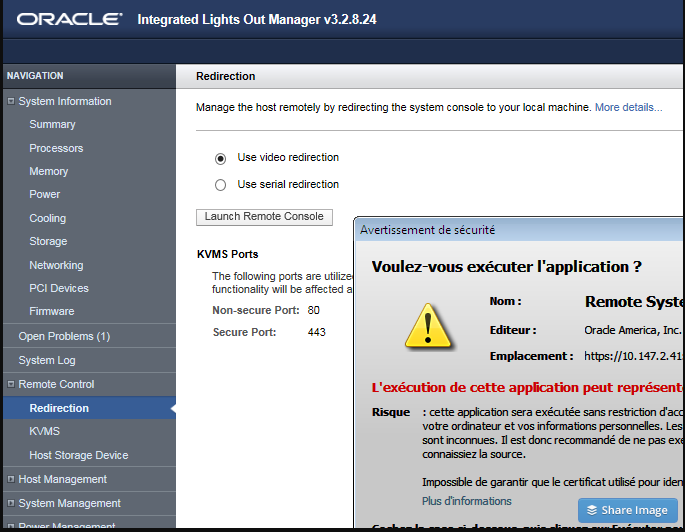Select Use serial redirection radio button
Image resolution: width=685 pixels, height=532 pixels.
[x=220, y=185]
